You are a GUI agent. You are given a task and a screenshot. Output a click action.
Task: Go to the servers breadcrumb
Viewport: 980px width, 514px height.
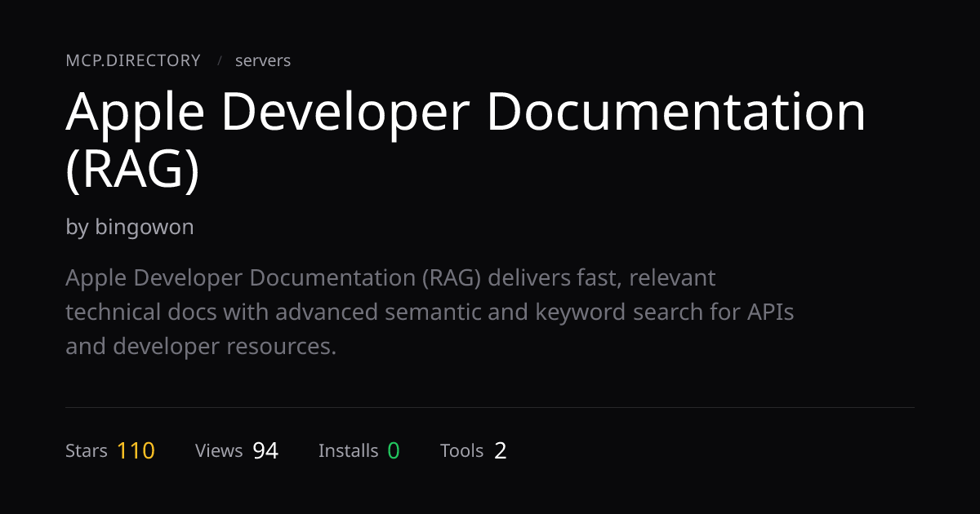click(x=263, y=60)
